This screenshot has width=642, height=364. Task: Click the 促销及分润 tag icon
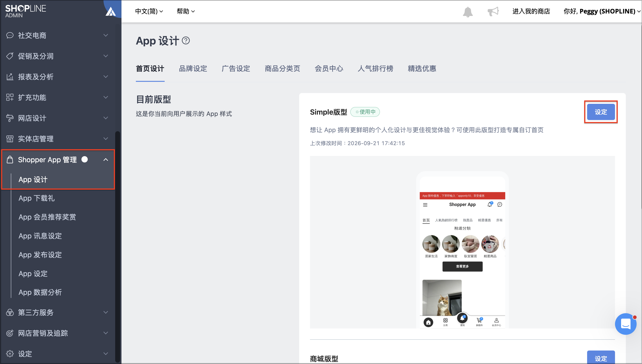(x=10, y=56)
